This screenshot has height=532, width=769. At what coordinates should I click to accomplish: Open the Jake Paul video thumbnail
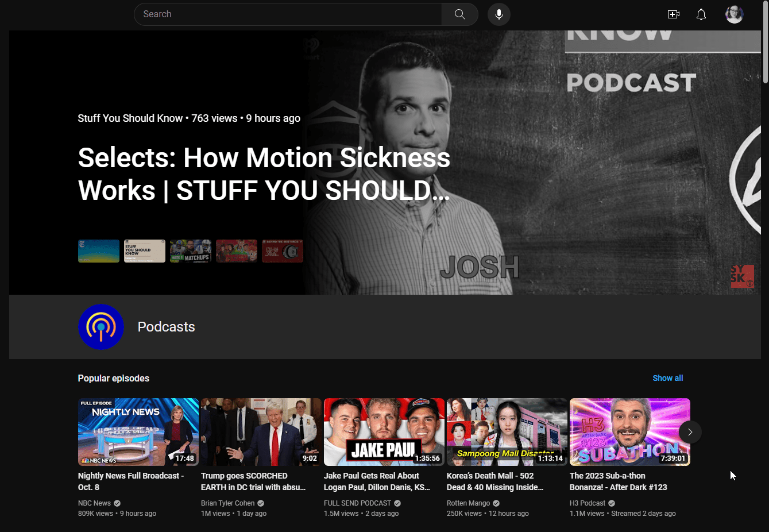click(384, 432)
